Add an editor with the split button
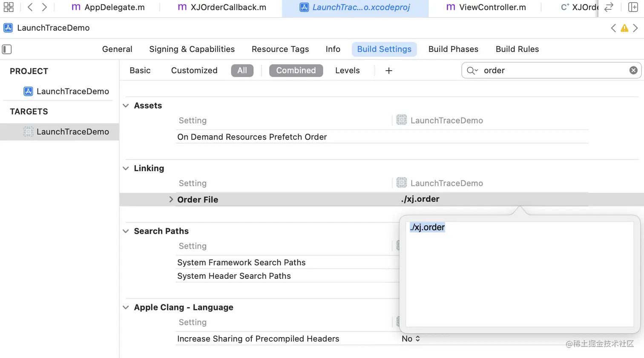 (633, 7)
